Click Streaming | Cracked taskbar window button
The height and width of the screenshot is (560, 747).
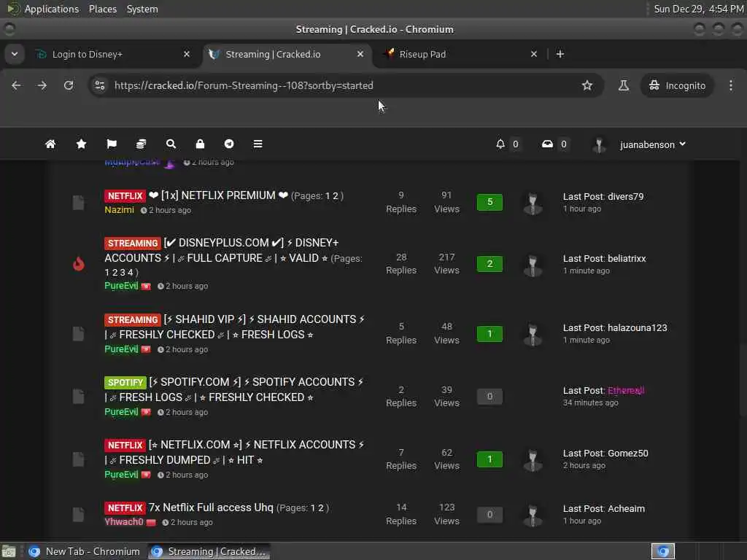click(x=209, y=551)
